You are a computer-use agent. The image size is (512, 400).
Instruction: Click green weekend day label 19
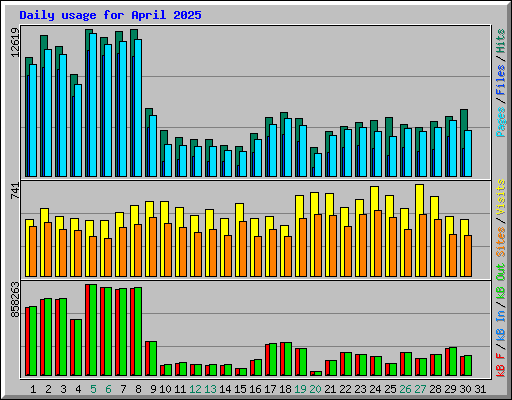[300, 389]
